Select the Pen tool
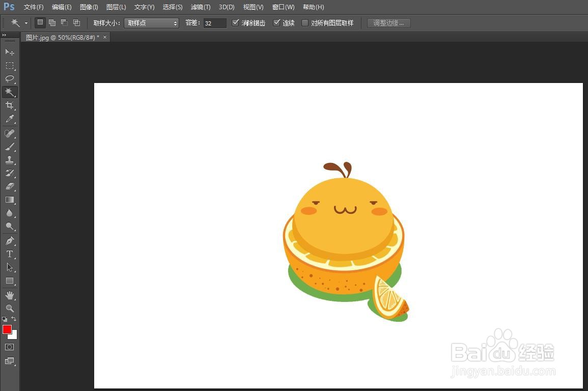 (x=10, y=241)
